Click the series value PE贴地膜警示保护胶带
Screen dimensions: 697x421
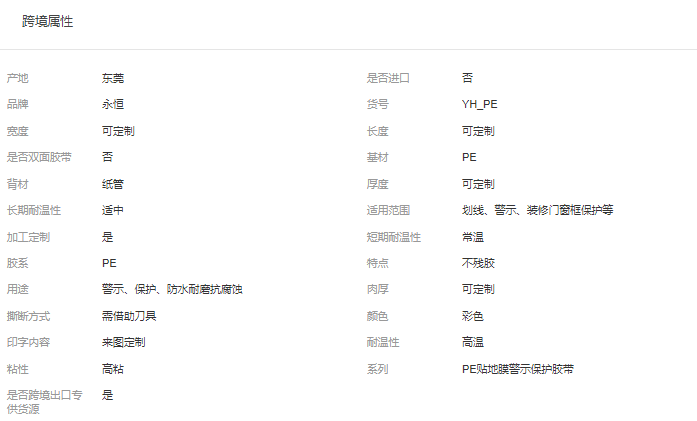click(x=518, y=369)
